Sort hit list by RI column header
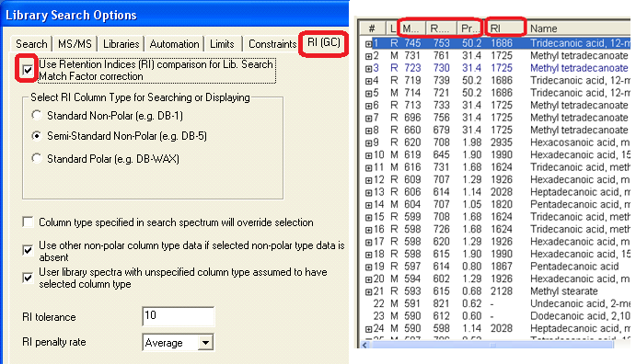This screenshot has height=364, width=636. point(505,28)
